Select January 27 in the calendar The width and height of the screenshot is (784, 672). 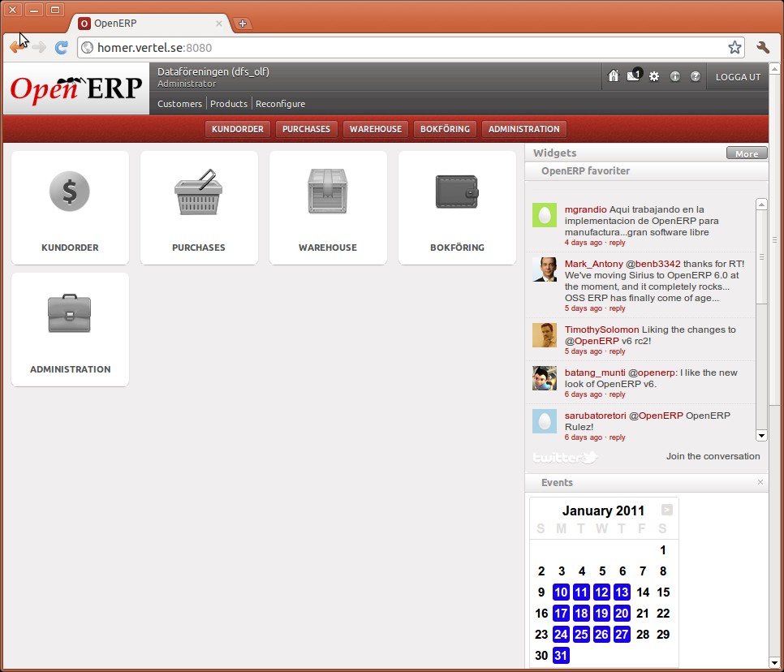622,634
